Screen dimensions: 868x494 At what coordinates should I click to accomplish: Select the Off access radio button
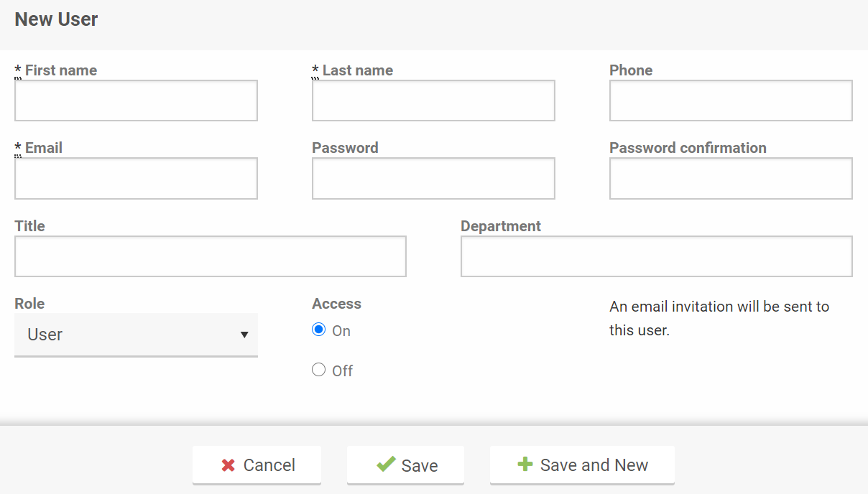click(319, 370)
